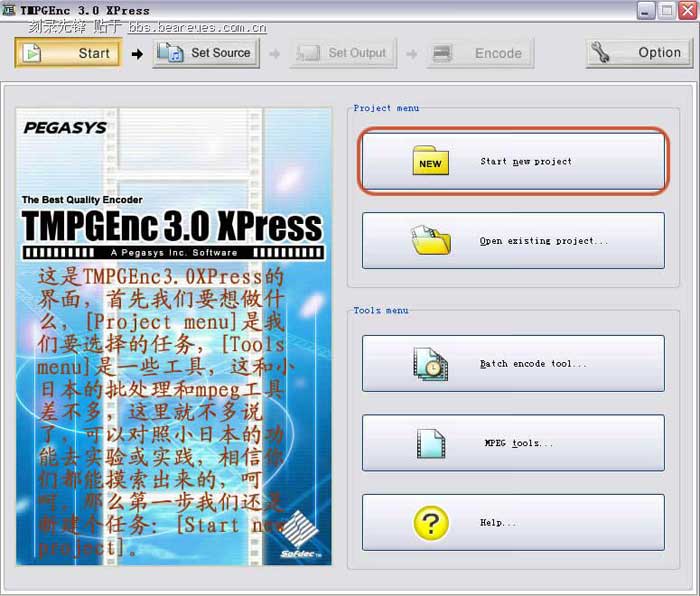
Task: Close the TMPGEnc window
Action: pos(688,11)
